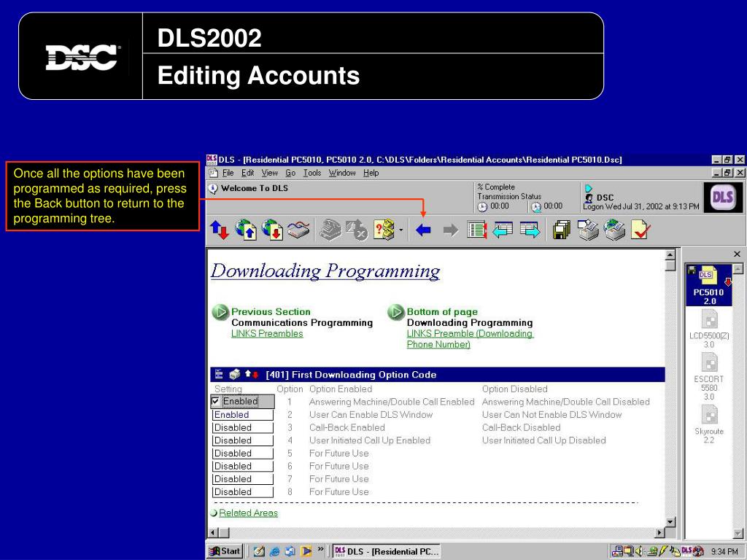Viewport: 747px width, 560px height.
Task: Click the green list with red marks icon
Action: 476,230
